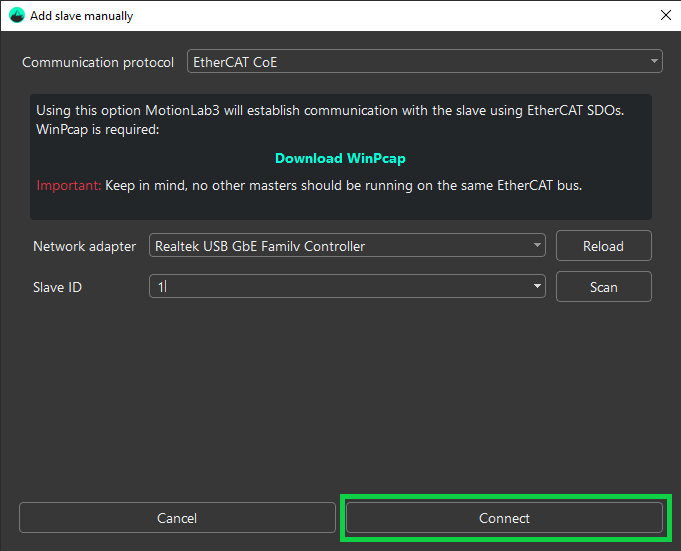Expand the Slave ID dropdown arrow
The height and width of the screenshot is (551, 681).
pyautogui.click(x=538, y=287)
